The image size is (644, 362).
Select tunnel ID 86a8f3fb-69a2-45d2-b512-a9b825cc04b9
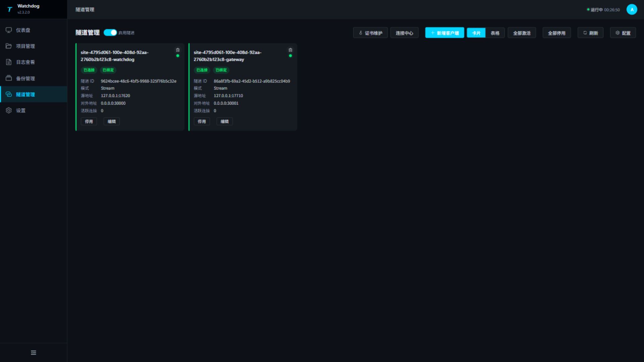click(252, 81)
